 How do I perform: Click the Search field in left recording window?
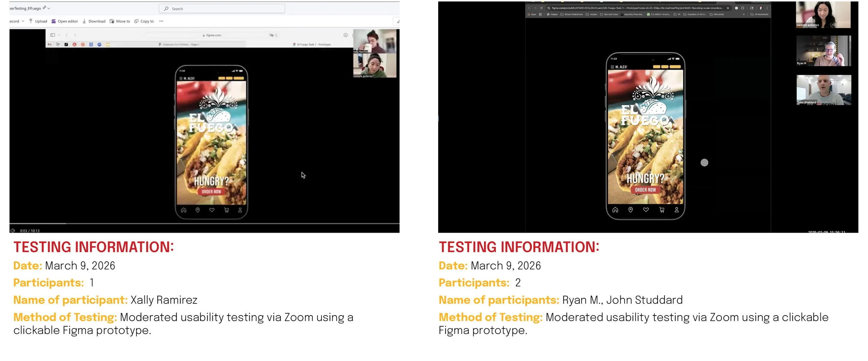tap(222, 9)
